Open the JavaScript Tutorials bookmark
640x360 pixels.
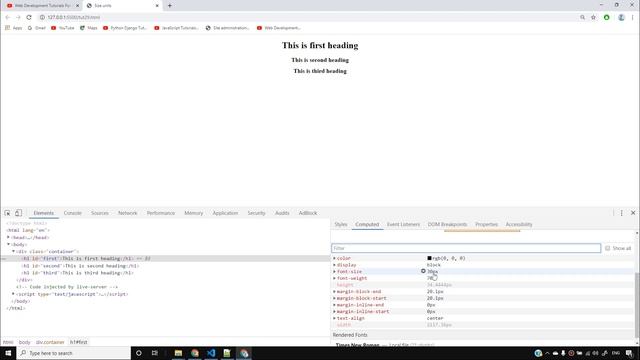[176, 28]
